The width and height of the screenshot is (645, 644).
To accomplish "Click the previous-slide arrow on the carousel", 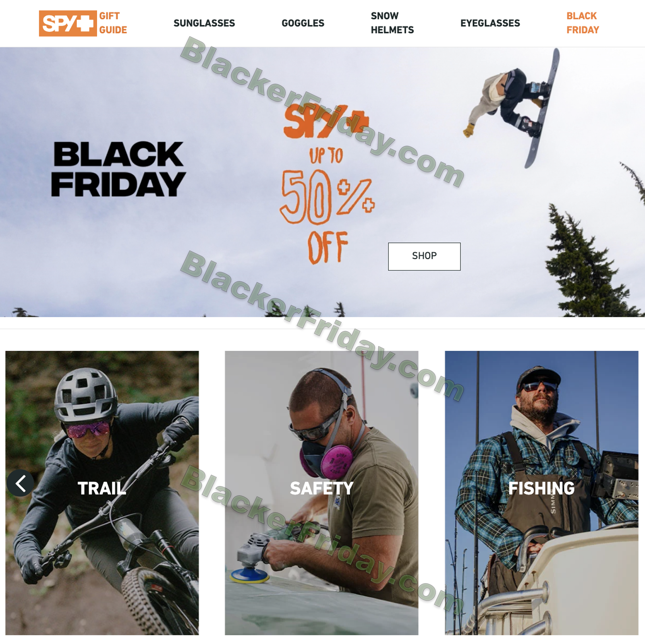I will [20, 483].
